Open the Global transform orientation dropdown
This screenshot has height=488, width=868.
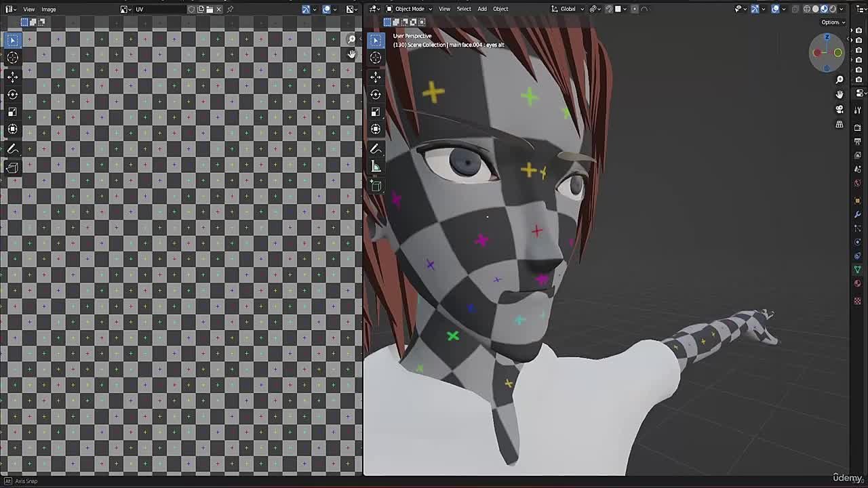[567, 9]
